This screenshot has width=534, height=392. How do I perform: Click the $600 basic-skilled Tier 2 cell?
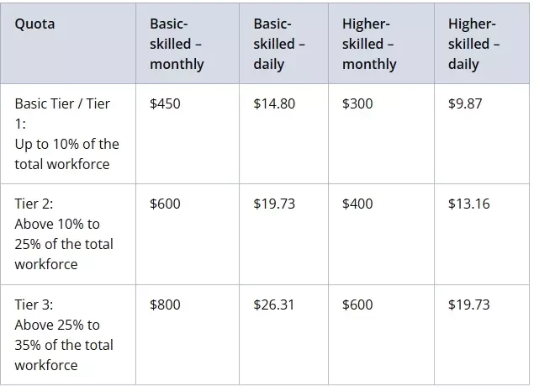188,234
